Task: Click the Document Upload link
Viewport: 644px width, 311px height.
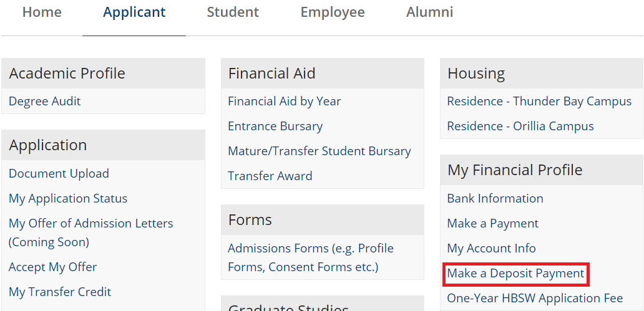Action: [59, 173]
